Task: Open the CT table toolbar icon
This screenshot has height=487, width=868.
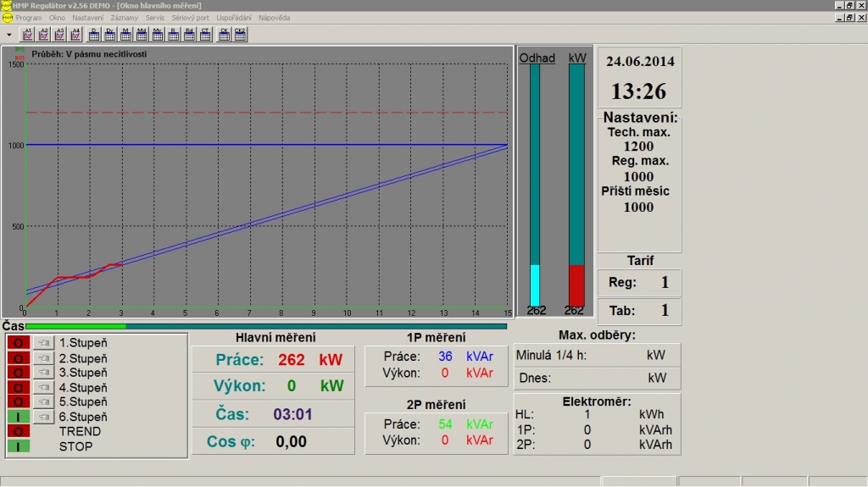Action: 205,35
